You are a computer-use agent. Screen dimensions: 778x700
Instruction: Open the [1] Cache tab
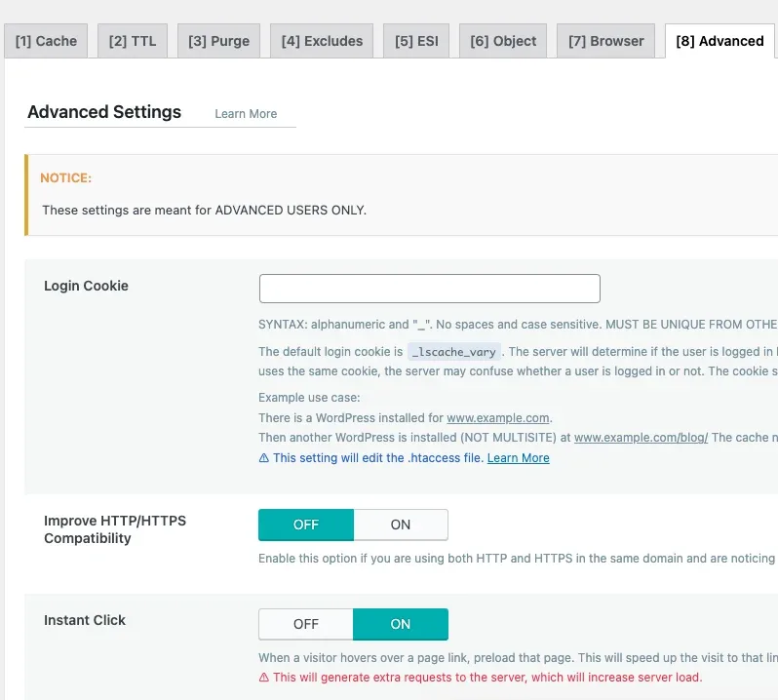tap(46, 41)
